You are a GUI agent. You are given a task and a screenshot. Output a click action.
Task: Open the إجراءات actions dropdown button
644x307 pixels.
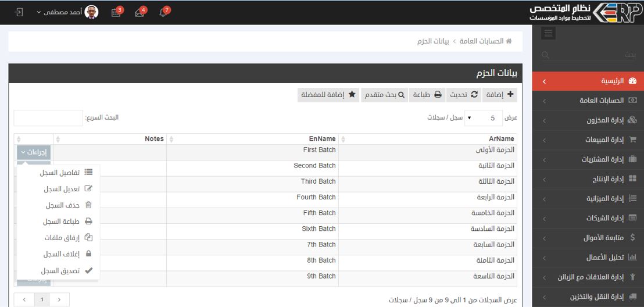click(x=34, y=152)
